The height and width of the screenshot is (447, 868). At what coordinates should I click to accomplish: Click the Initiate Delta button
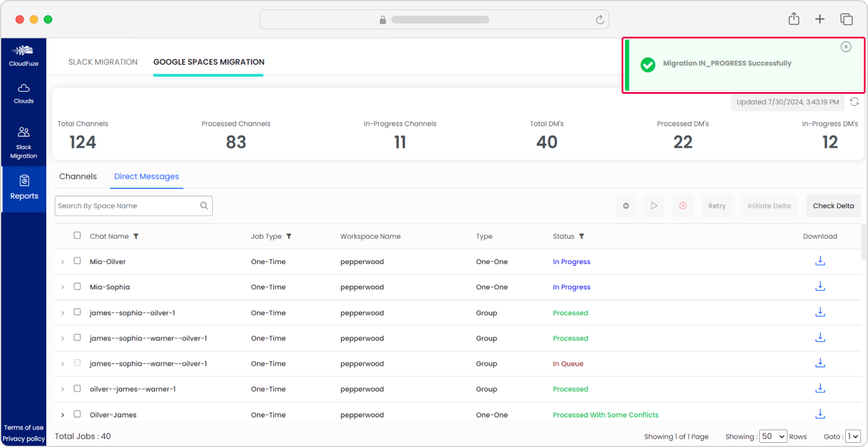click(769, 206)
